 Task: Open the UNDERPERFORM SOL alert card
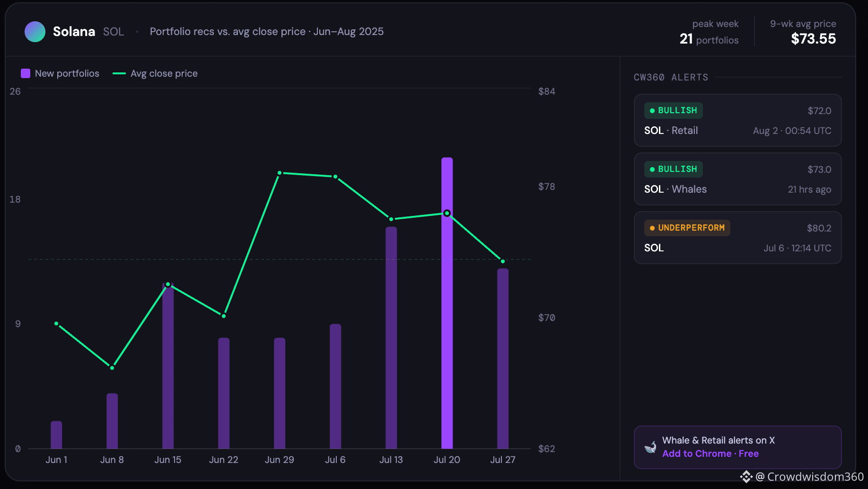(x=737, y=238)
